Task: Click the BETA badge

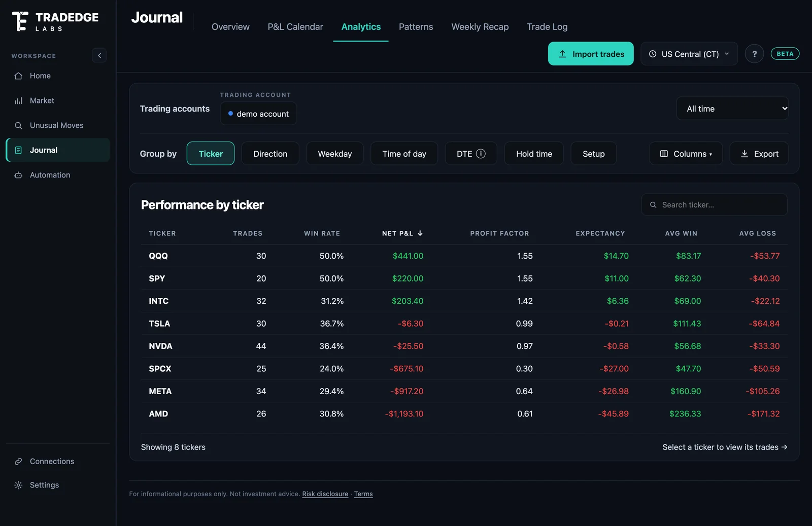Action: click(x=785, y=54)
